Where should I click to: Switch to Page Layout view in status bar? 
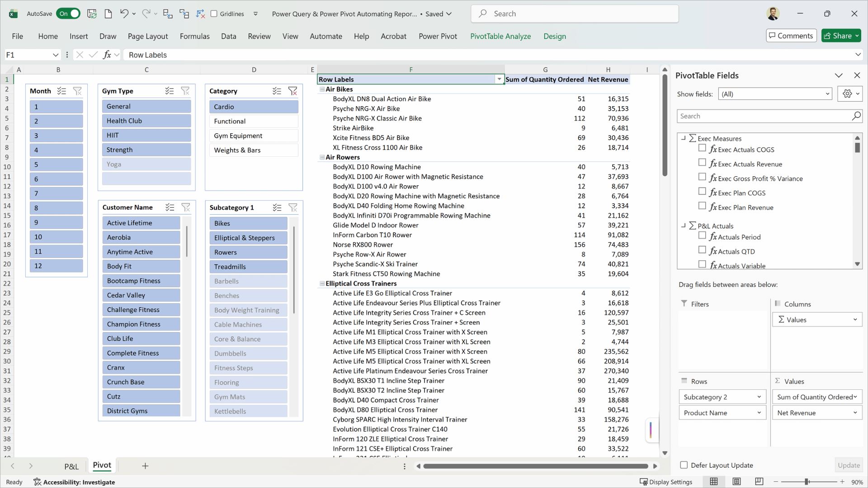click(736, 482)
